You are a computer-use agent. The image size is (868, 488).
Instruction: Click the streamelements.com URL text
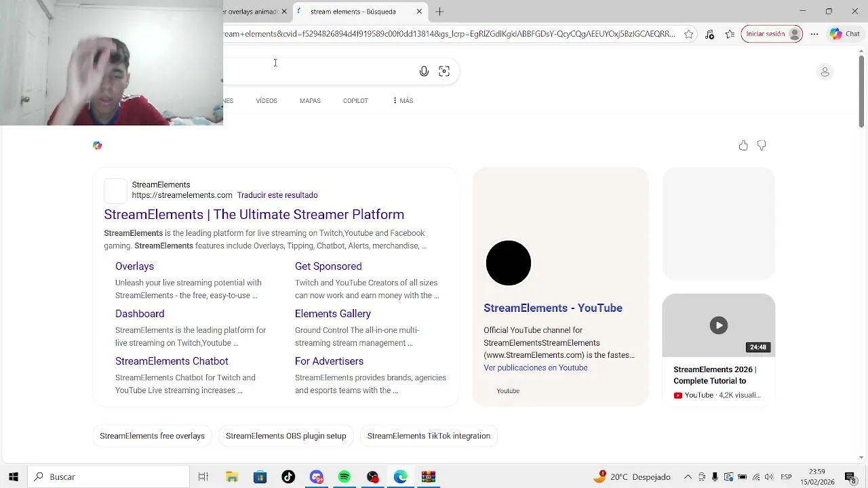(182, 195)
